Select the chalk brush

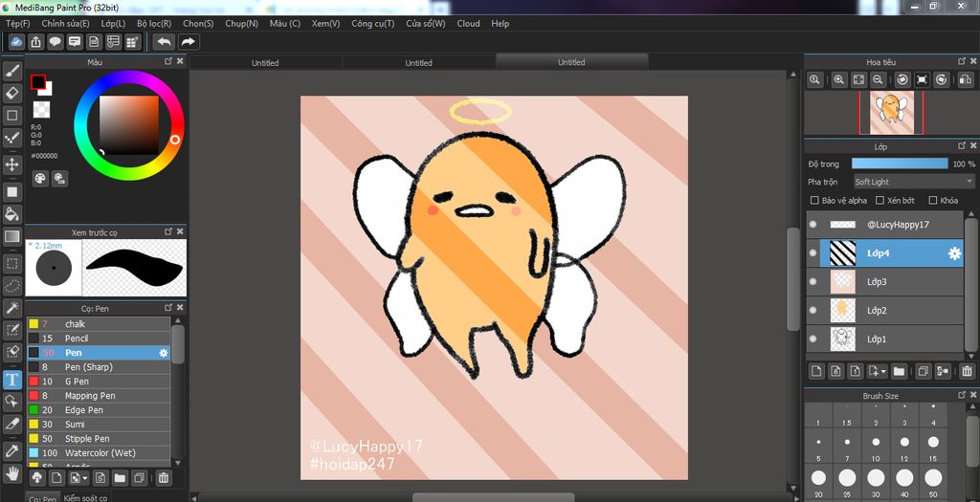click(x=99, y=324)
